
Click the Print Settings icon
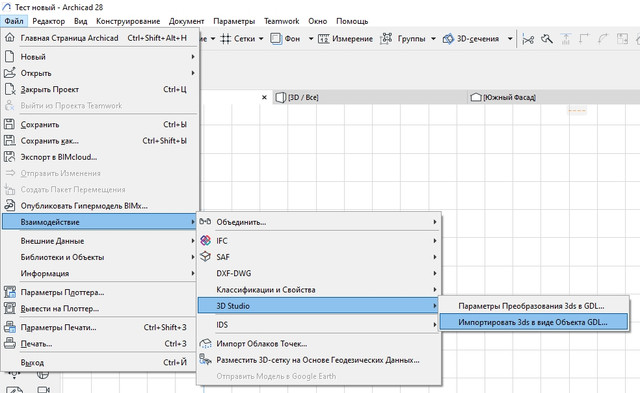coord(9,327)
